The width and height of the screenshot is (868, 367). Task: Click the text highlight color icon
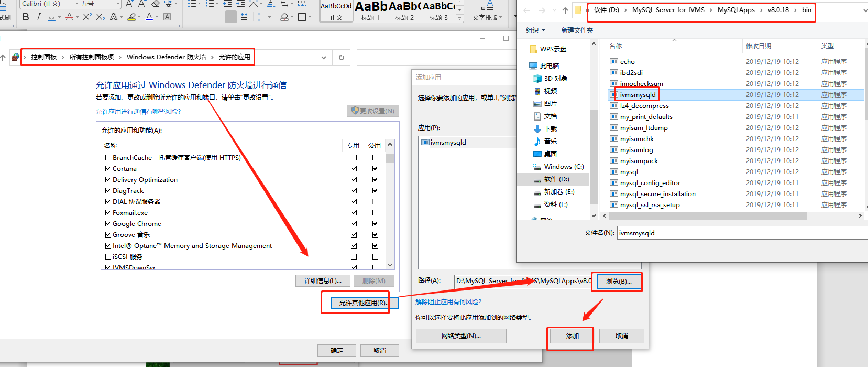click(x=131, y=17)
